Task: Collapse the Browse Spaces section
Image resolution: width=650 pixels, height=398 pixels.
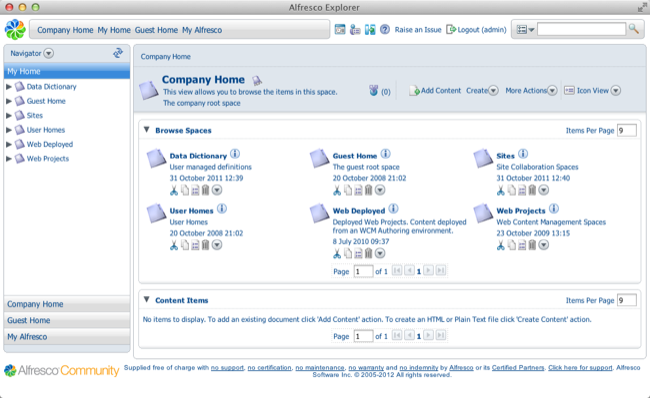Action: 146,130
